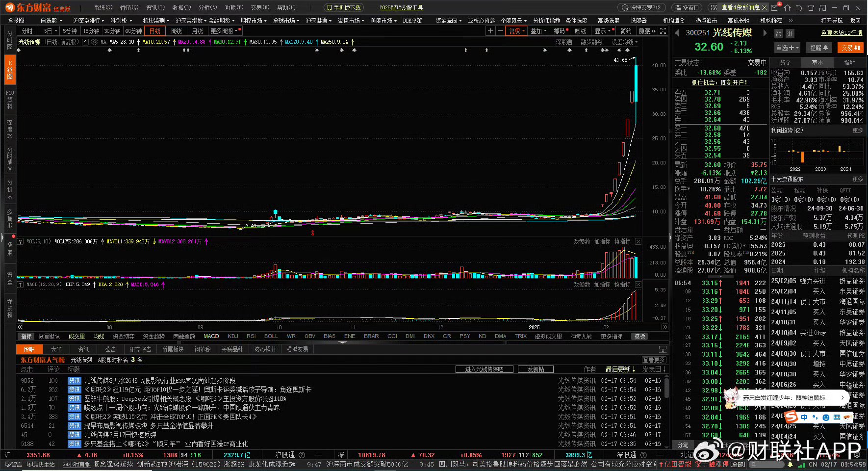Image resolution: width=868 pixels, height=471 pixels.
Task: Click the 查看更多 button in news panel
Action: tap(654, 360)
